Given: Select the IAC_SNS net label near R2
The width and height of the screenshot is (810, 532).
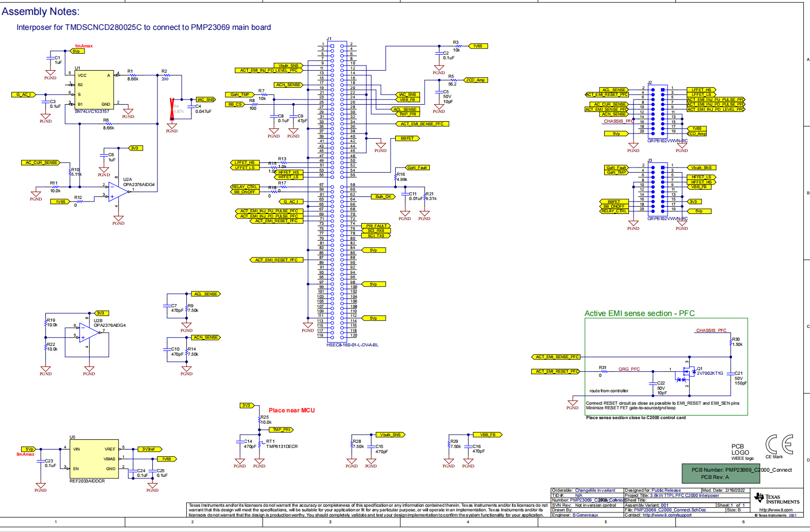Looking at the screenshot, I should point(205,99).
